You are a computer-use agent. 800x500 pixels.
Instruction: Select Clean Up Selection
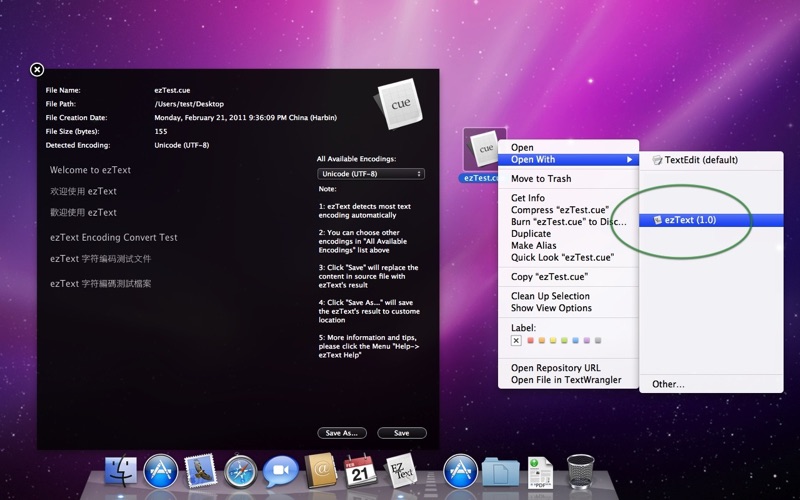click(568, 296)
